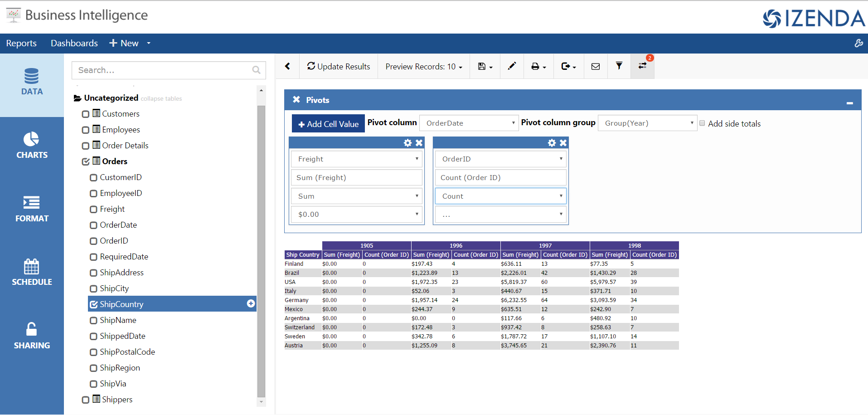Open the CHARTS sidebar section
This screenshot has width=868, height=415.
(32, 145)
